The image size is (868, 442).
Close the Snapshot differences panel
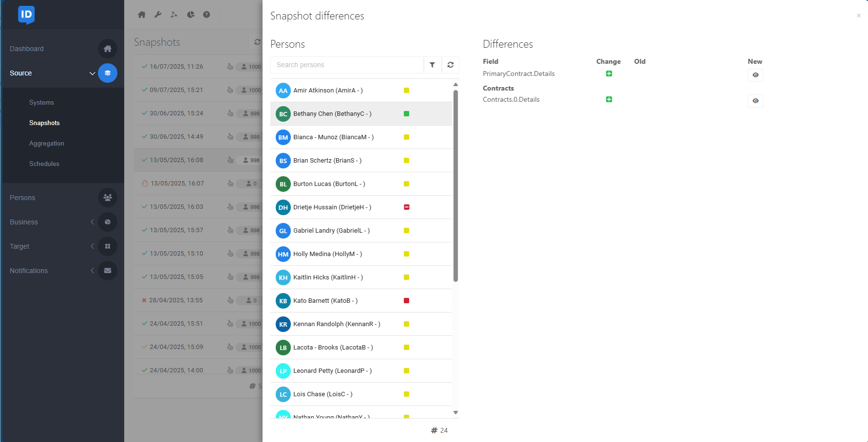(x=859, y=16)
